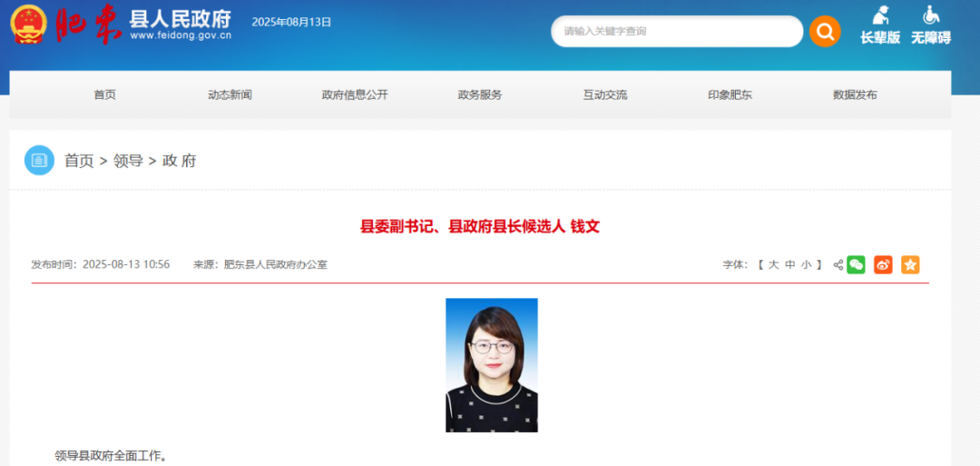Click the share symbol beside font sizes
Viewport: 980px width, 466px height.
pyautogui.click(x=838, y=264)
